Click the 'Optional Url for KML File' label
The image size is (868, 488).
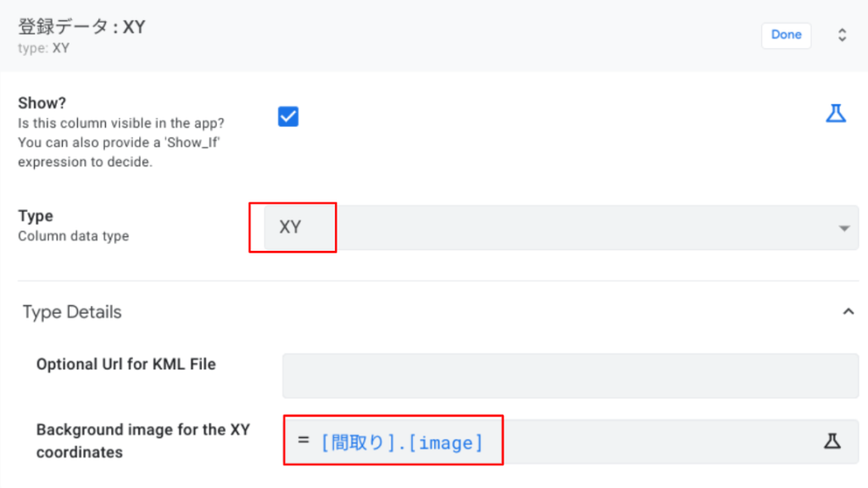pyautogui.click(x=125, y=364)
